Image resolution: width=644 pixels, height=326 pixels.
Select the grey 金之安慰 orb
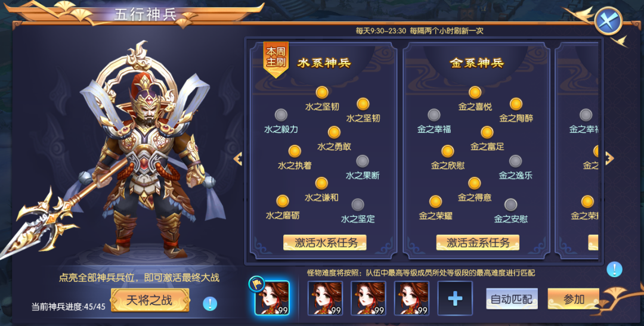click(x=510, y=204)
